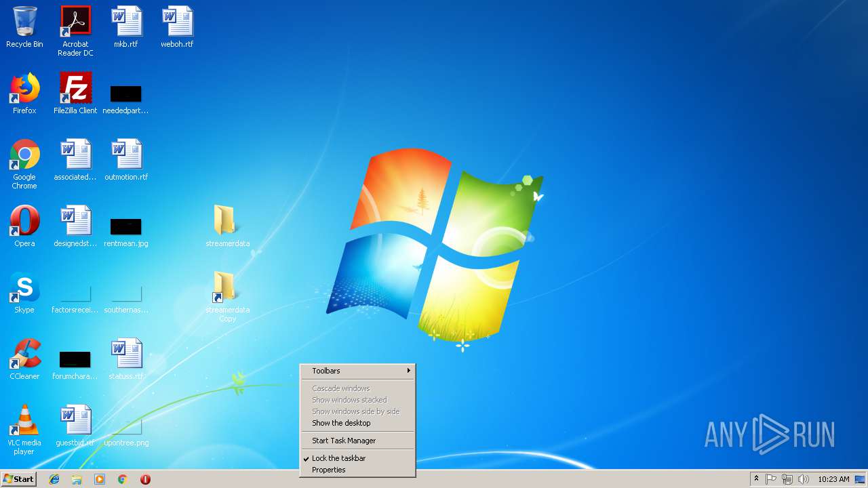Choose Show the desktop
Image resolution: width=868 pixels, height=488 pixels.
coord(357,423)
